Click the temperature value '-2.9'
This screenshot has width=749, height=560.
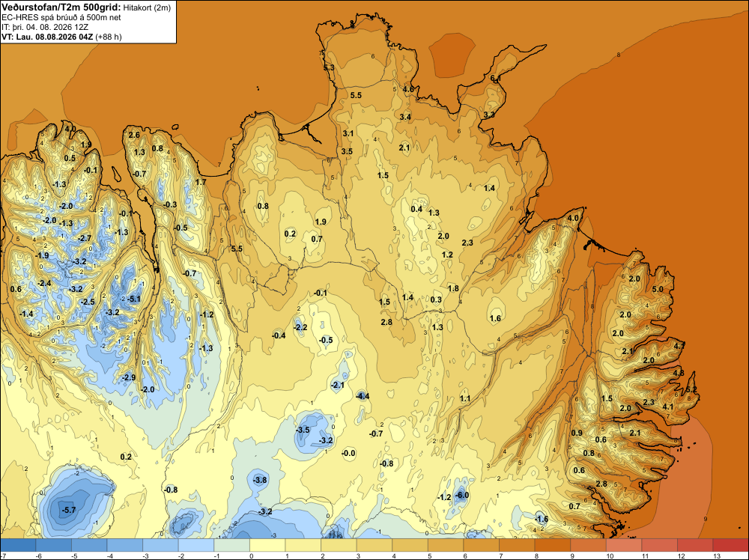[129, 377]
